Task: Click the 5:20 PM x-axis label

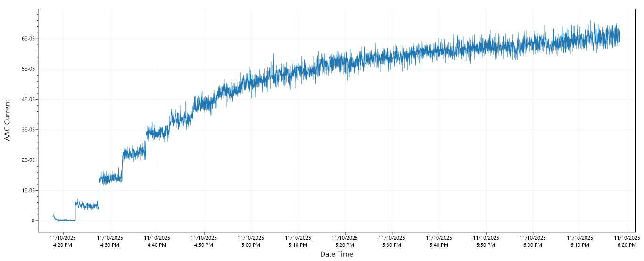Action: [x=345, y=242]
